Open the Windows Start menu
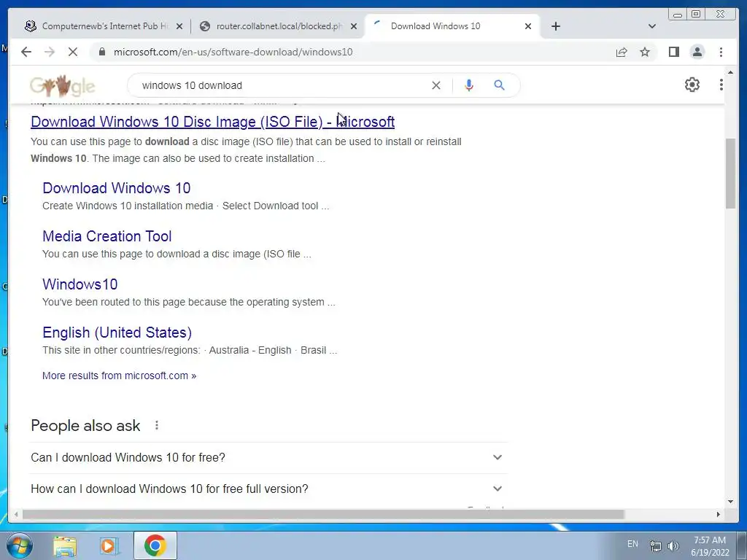 (18, 545)
